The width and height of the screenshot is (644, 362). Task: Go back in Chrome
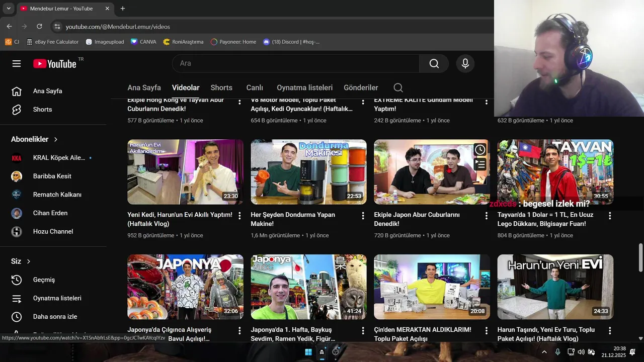[9, 26]
